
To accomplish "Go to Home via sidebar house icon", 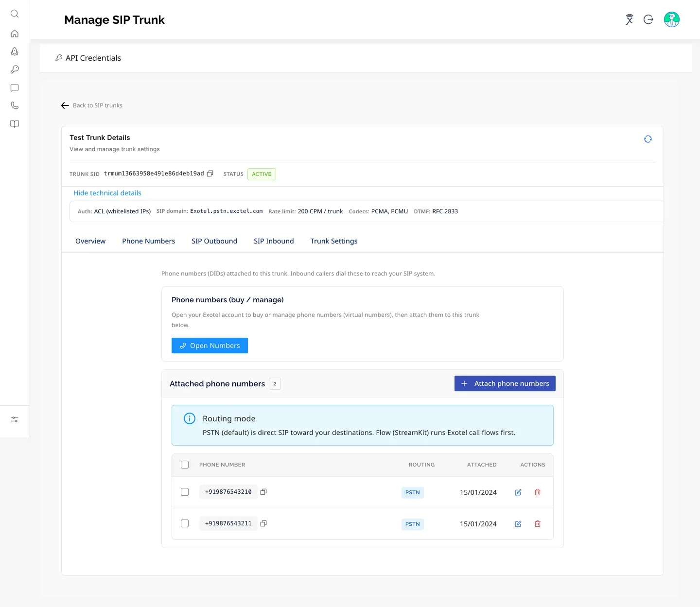I will (x=15, y=34).
